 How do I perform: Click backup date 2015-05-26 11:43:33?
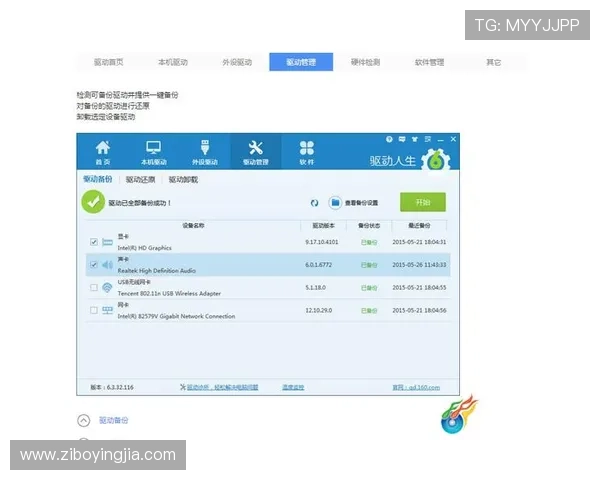coord(419,265)
